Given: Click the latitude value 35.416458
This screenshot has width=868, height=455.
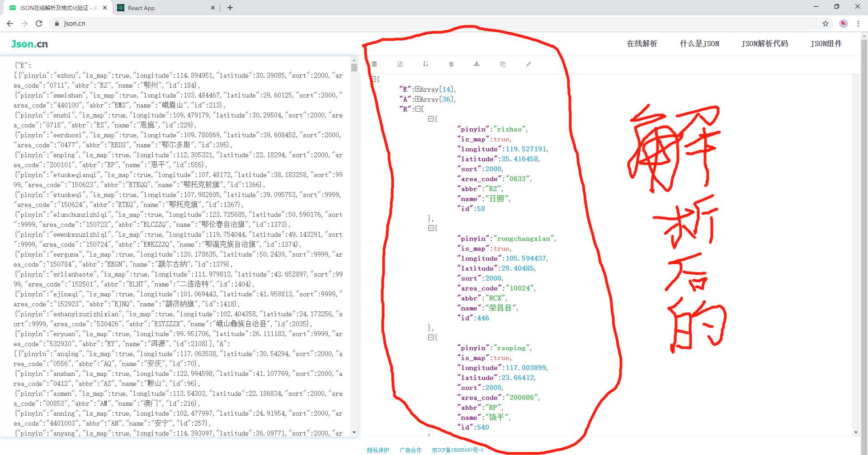Looking at the screenshot, I should [519, 159].
